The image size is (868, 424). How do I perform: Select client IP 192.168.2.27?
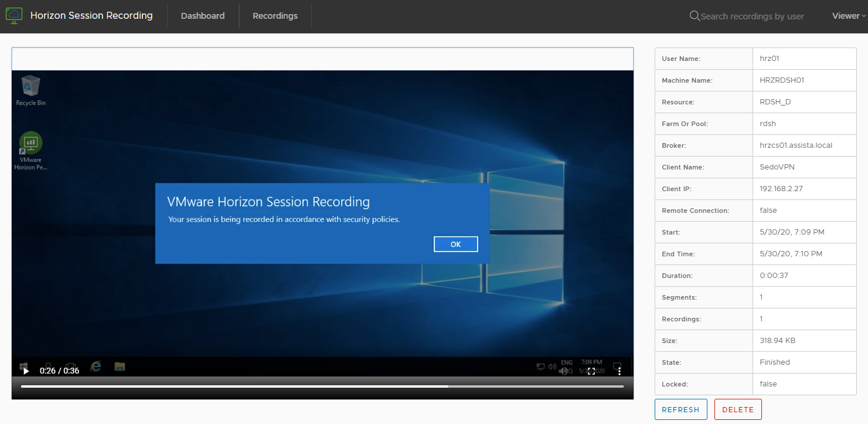781,189
